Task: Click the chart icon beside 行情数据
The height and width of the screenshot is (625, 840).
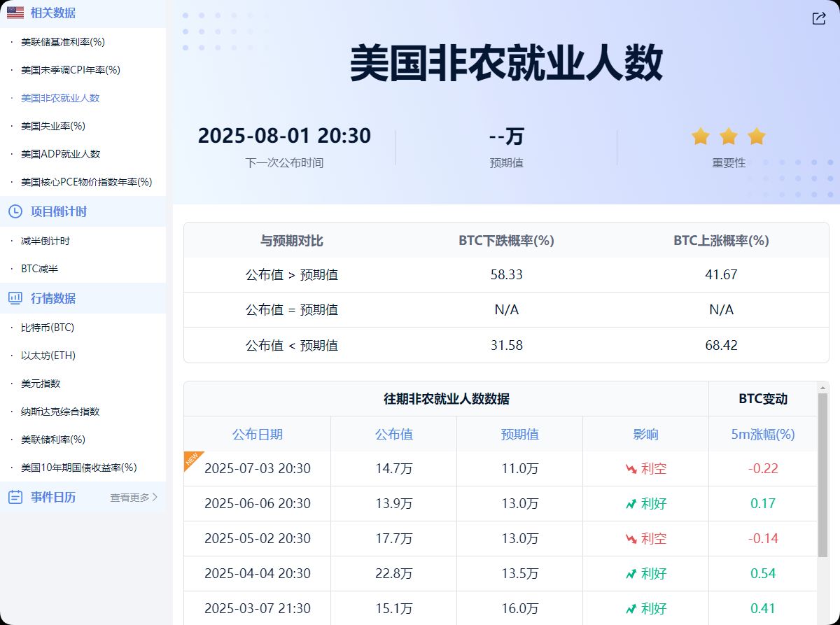Action: point(15,298)
